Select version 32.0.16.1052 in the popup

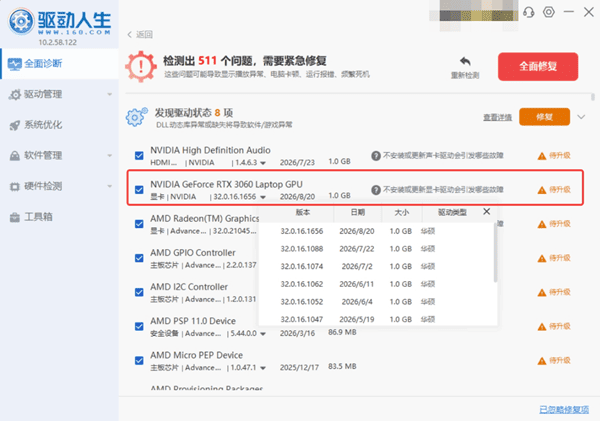pyautogui.click(x=377, y=302)
